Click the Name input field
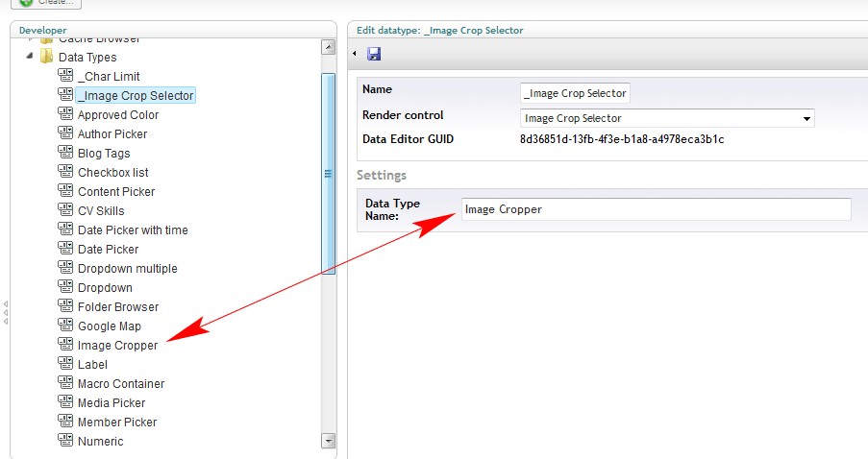Screen dimensions: 868x459 575,93
